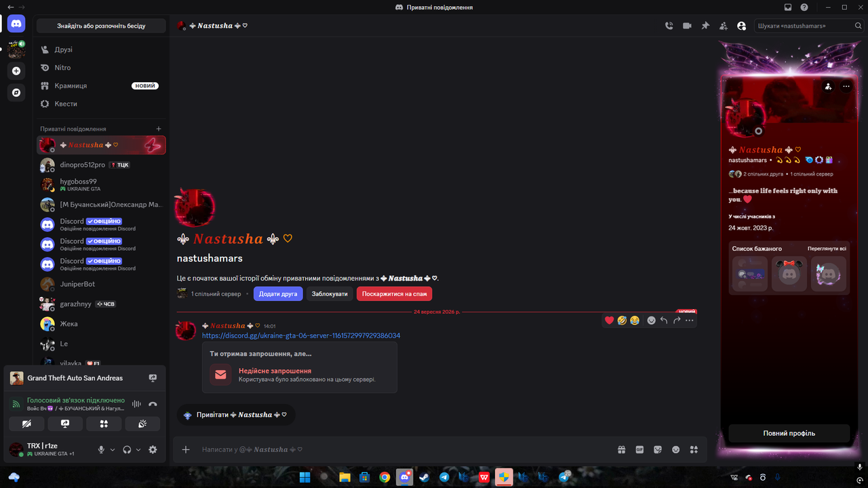The height and width of the screenshot is (488, 868).
Task: Open the discord.gg ukraine-gta invite link
Action: pyautogui.click(x=301, y=335)
